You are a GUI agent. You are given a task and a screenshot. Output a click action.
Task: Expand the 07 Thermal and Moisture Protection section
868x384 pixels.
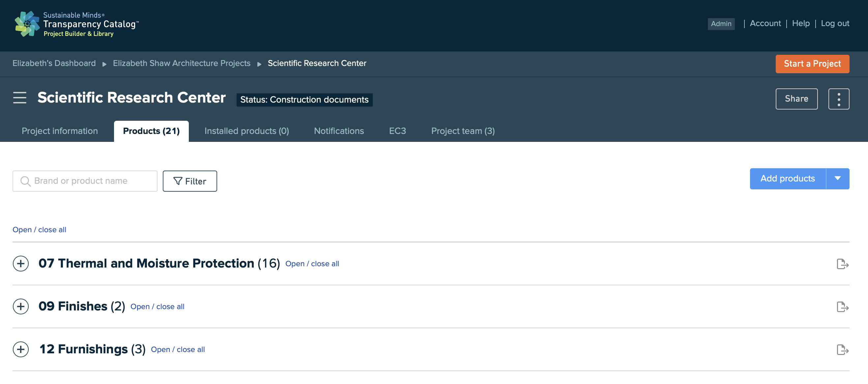[21, 264]
